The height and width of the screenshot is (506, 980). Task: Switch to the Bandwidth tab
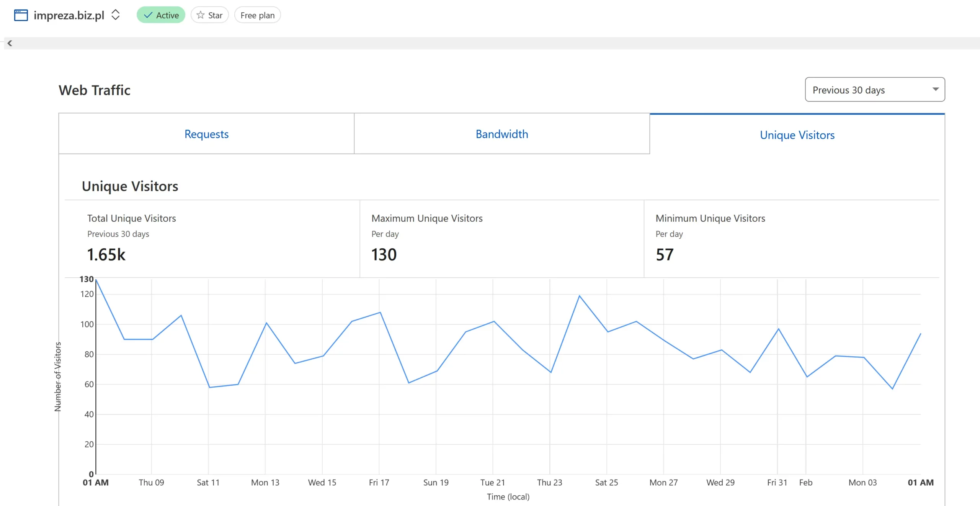[501, 134]
